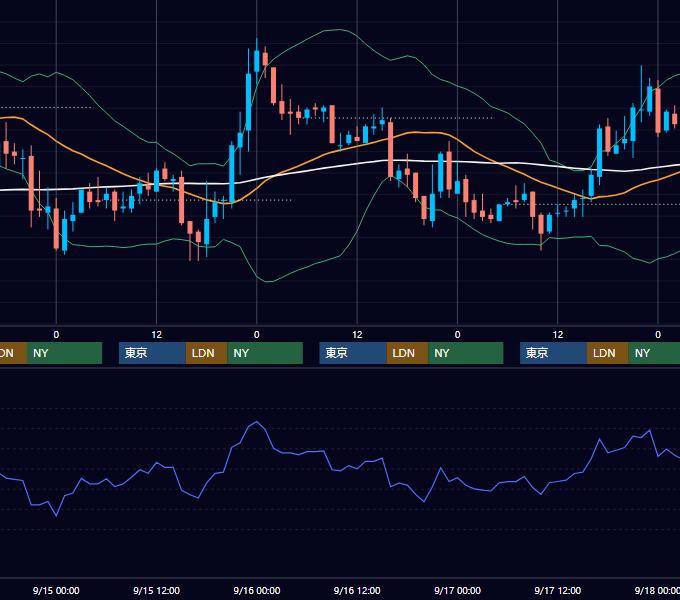Click the hour label 12 above 9/17 12:00
The image size is (680, 600).
point(558,335)
